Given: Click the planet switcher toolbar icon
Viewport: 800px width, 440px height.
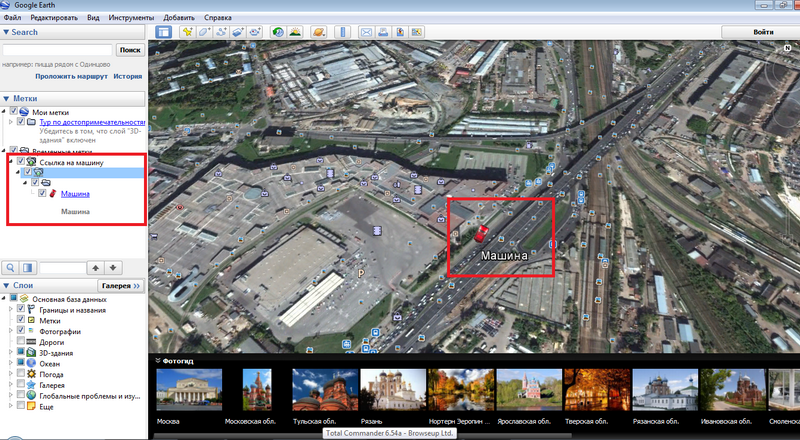Looking at the screenshot, I should tap(319, 33).
